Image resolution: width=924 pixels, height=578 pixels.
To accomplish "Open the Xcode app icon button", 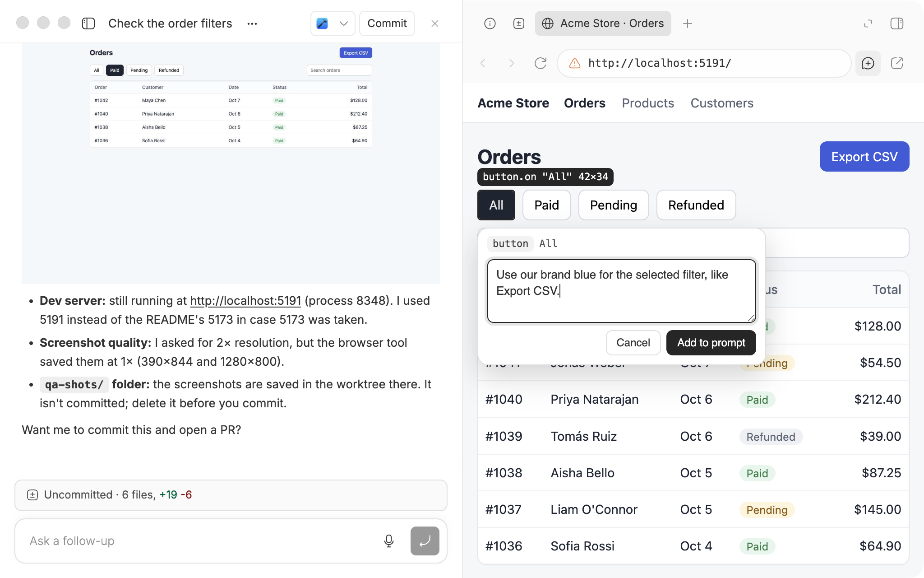I will 322,23.
